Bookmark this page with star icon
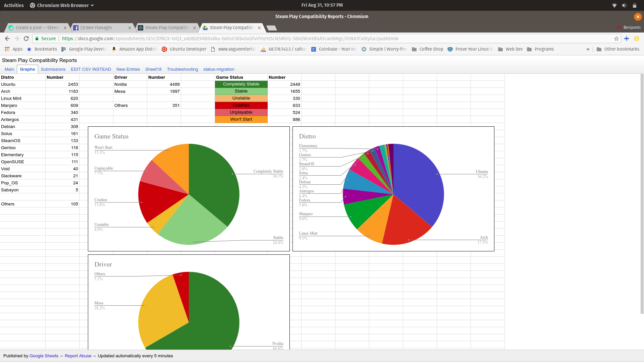This screenshot has width=644, height=362. pyautogui.click(x=616, y=39)
